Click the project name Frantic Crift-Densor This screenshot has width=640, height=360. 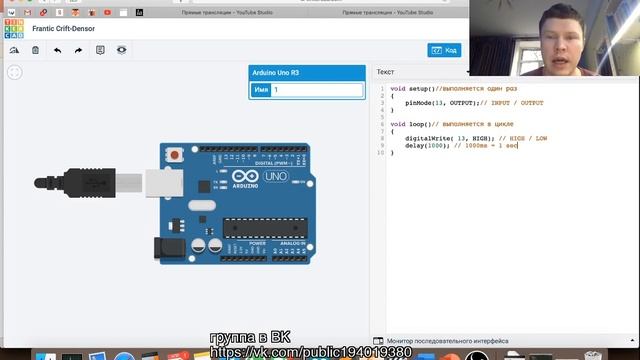pos(63,29)
